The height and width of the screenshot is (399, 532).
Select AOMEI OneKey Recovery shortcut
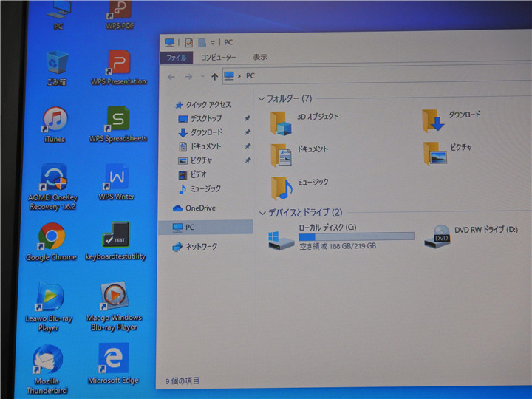click(x=53, y=187)
